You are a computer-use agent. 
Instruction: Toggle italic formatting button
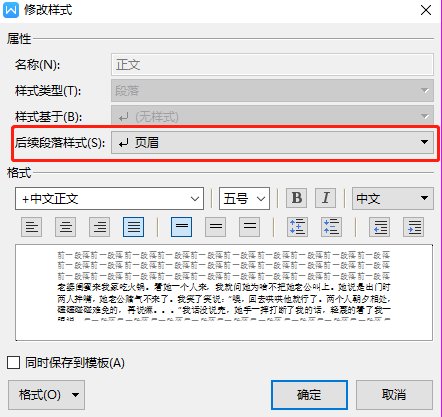(x=326, y=198)
